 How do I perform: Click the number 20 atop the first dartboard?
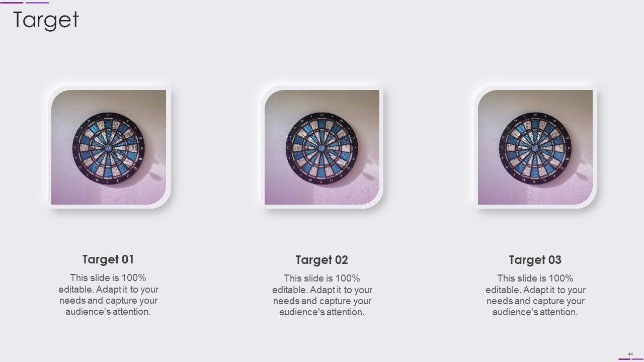109,115
